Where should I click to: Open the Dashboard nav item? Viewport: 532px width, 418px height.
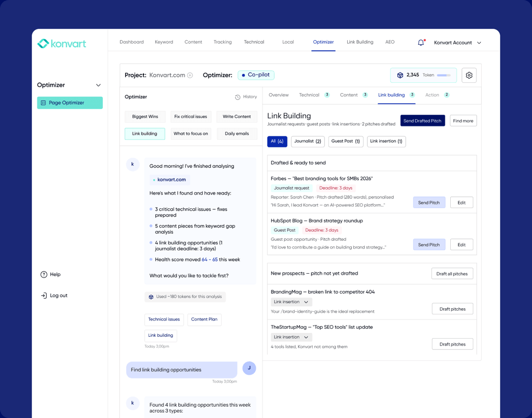132,42
